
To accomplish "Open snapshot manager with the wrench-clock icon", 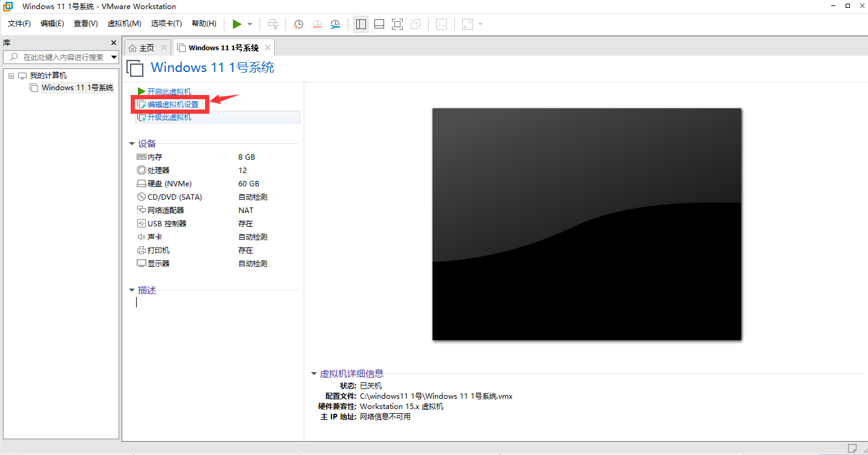I will click(335, 24).
